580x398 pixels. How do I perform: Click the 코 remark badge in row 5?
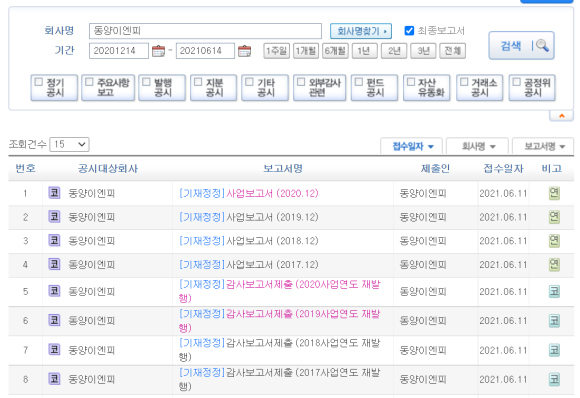pyautogui.click(x=554, y=291)
